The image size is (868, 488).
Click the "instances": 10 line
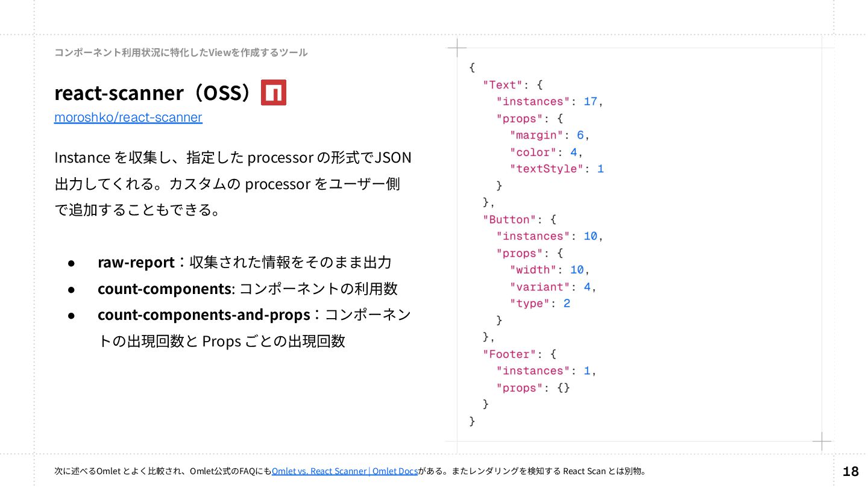coord(550,236)
